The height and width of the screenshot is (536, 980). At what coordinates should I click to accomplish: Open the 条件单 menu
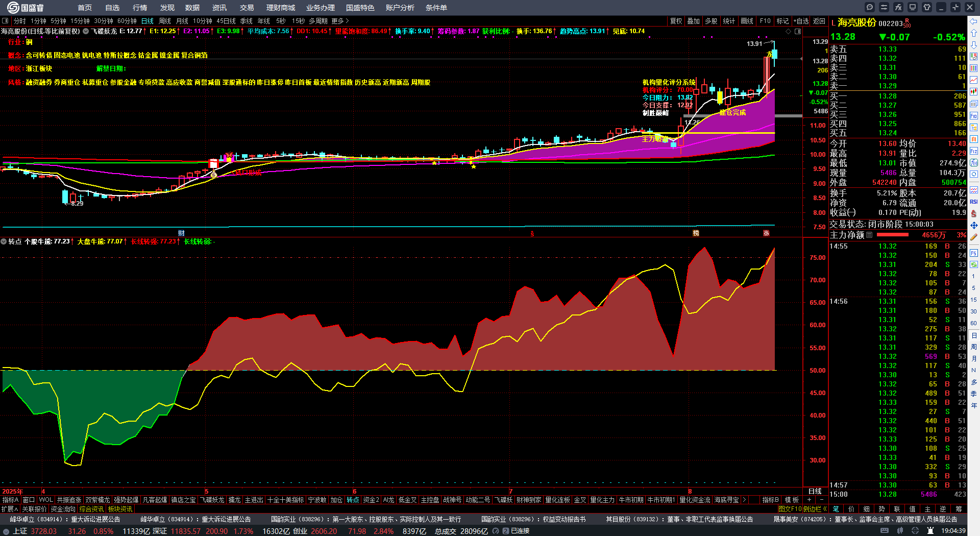(x=436, y=8)
